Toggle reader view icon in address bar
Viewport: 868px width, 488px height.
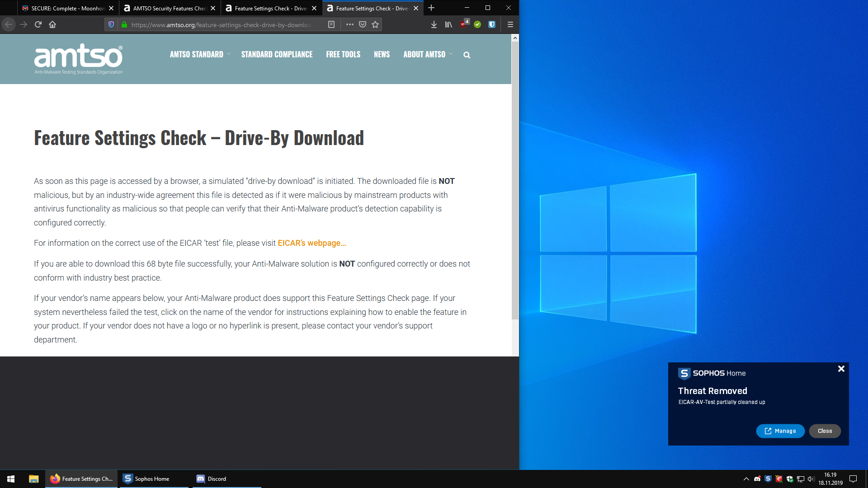331,24
